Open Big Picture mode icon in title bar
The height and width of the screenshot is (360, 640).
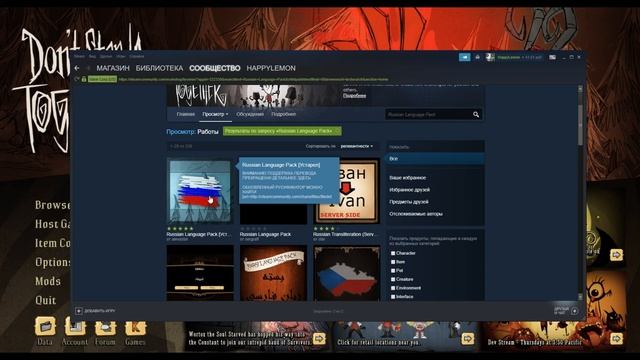(x=552, y=58)
